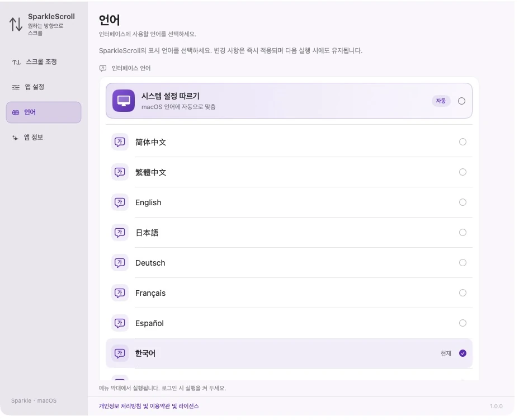Click the speech bubble icon beside Deutsch
The height and width of the screenshot is (420, 519).
pyautogui.click(x=120, y=263)
